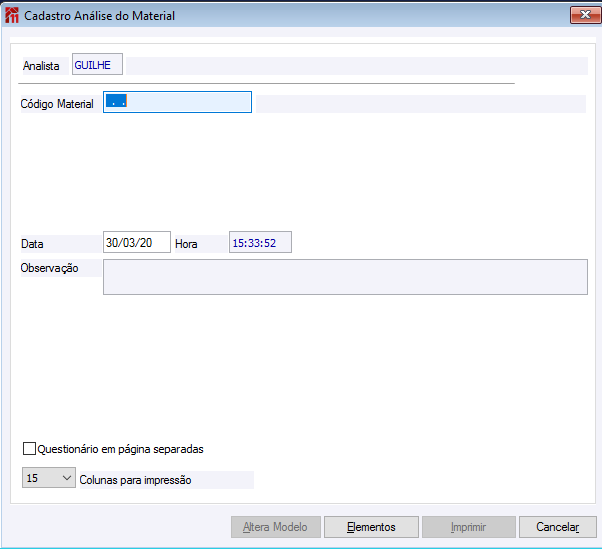Focus the Código Material input field
The image size is (602, 549).
[x=177, y=102]
